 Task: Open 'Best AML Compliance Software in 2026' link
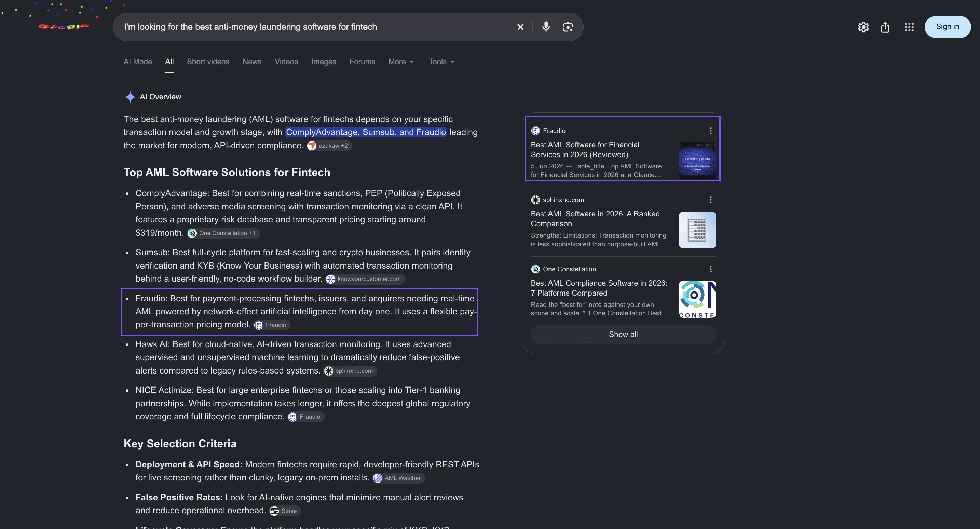[599, 288]
